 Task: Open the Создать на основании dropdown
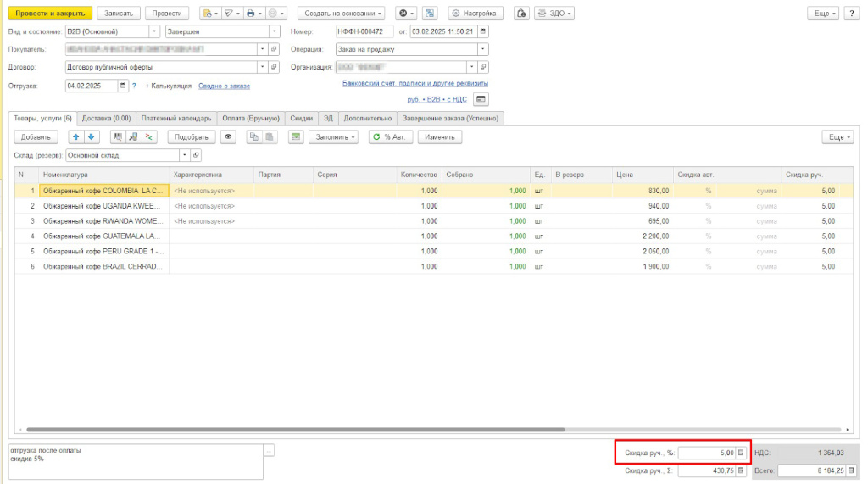click(342, 14)
